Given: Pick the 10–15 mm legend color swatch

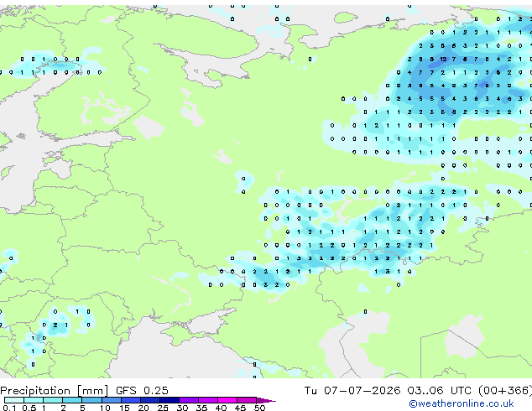Looking at the screenshot, I should [111, 400].
